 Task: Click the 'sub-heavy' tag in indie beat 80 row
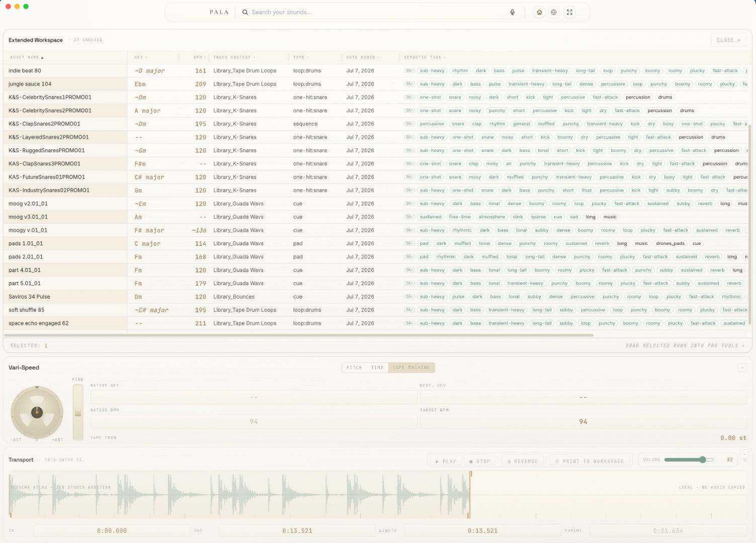point(432,71)
